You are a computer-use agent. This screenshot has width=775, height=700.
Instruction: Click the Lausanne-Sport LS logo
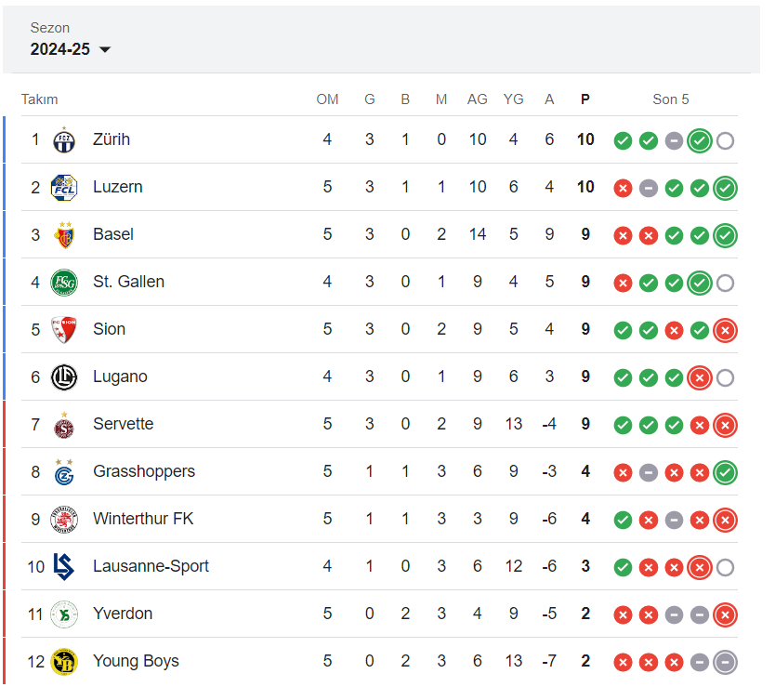(64, 567)
